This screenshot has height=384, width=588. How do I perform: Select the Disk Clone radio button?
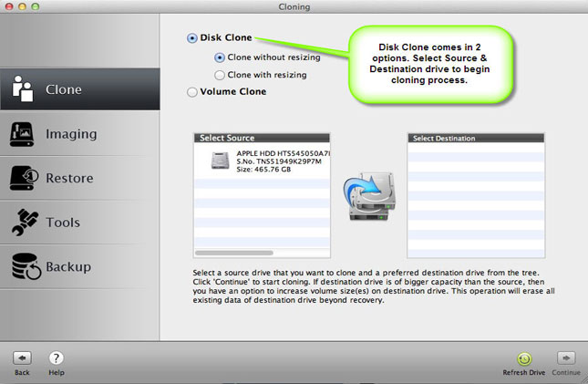[192, 38]
